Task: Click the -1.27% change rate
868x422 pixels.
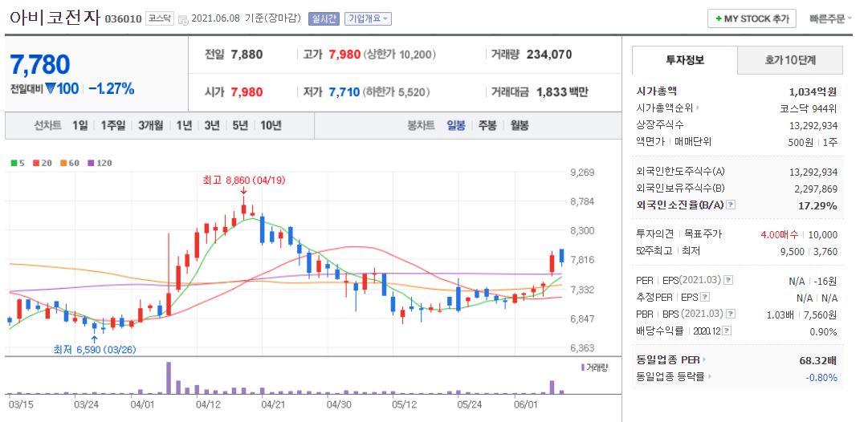Action: (x=112, y=88)
